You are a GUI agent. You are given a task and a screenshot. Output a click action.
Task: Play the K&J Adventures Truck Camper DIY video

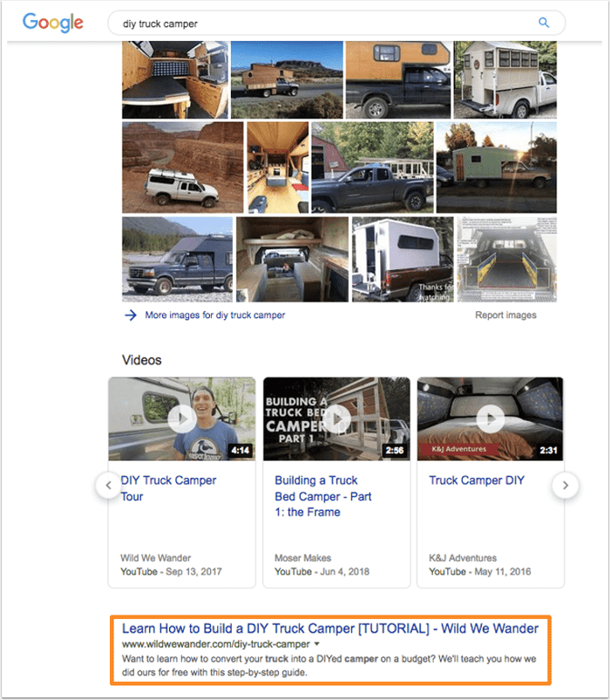[491, 418]
